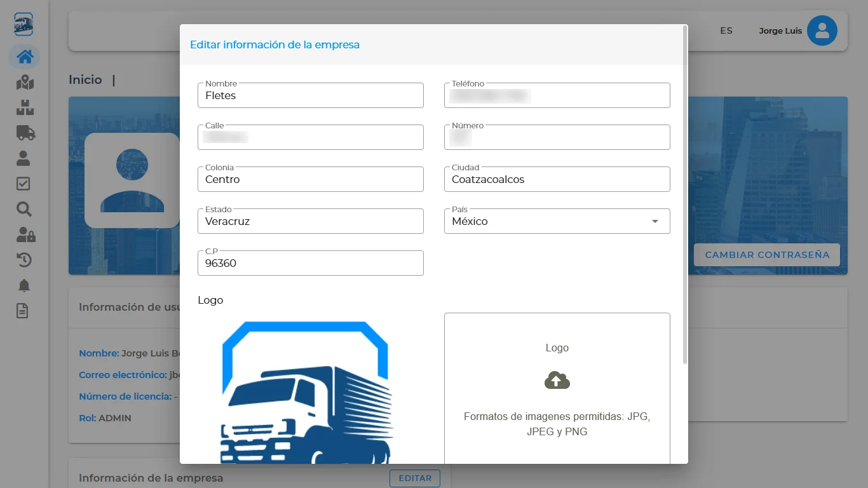Select the ES language option
Image resolution: width=868 pixels, height=488 pixels.
726,30
